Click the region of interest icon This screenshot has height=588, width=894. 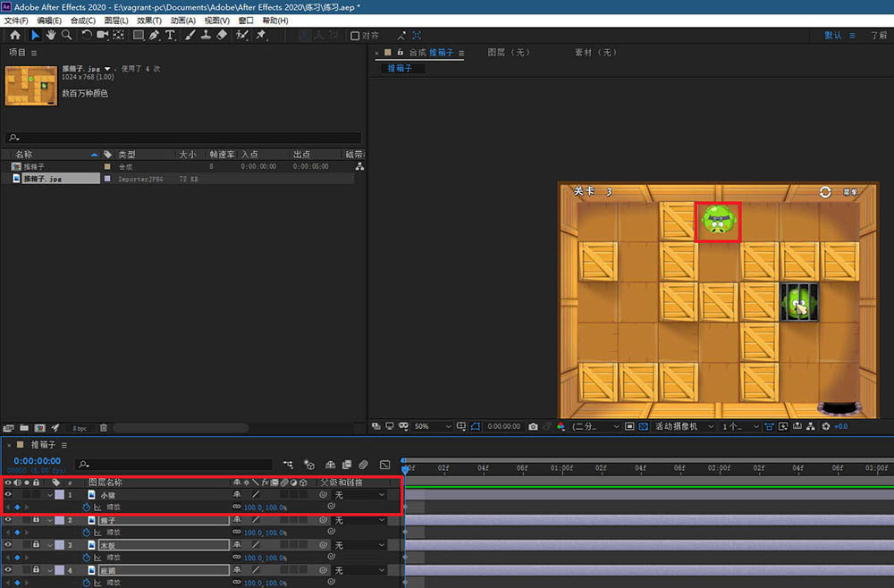click(629, 426)
